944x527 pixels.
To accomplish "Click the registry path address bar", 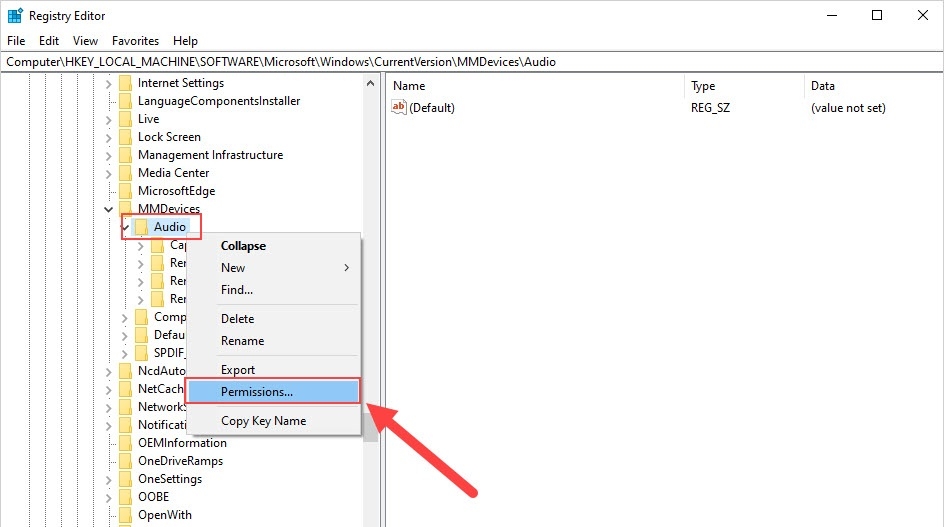I will 472,62.
